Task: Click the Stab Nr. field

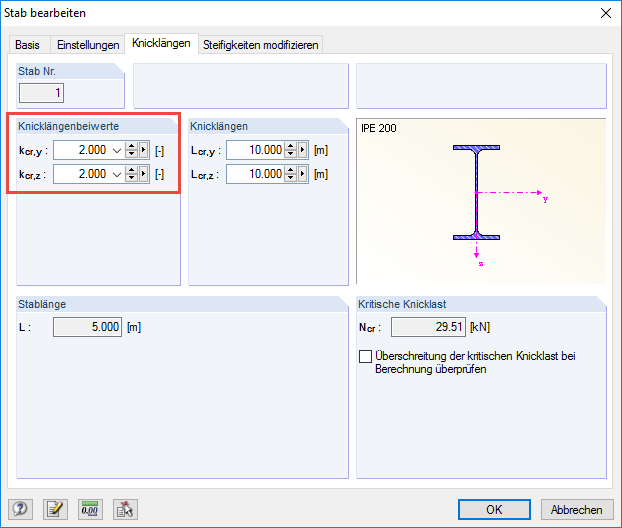Action: point(41,93)
